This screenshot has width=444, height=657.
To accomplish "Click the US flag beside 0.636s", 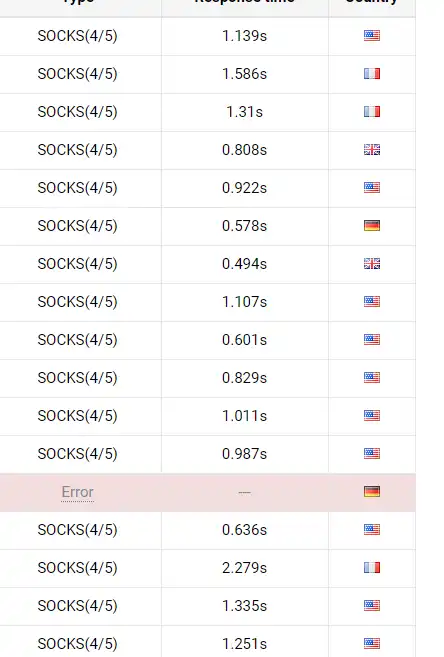I will (372, 529).
